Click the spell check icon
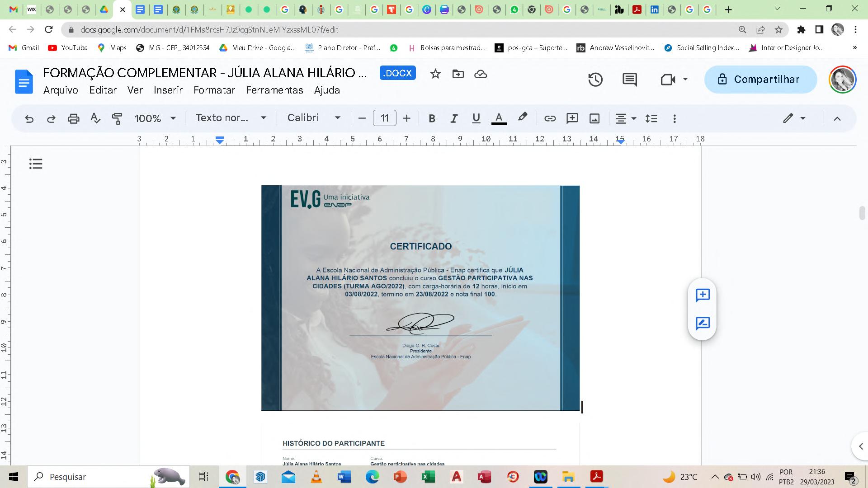 point(95,118)
